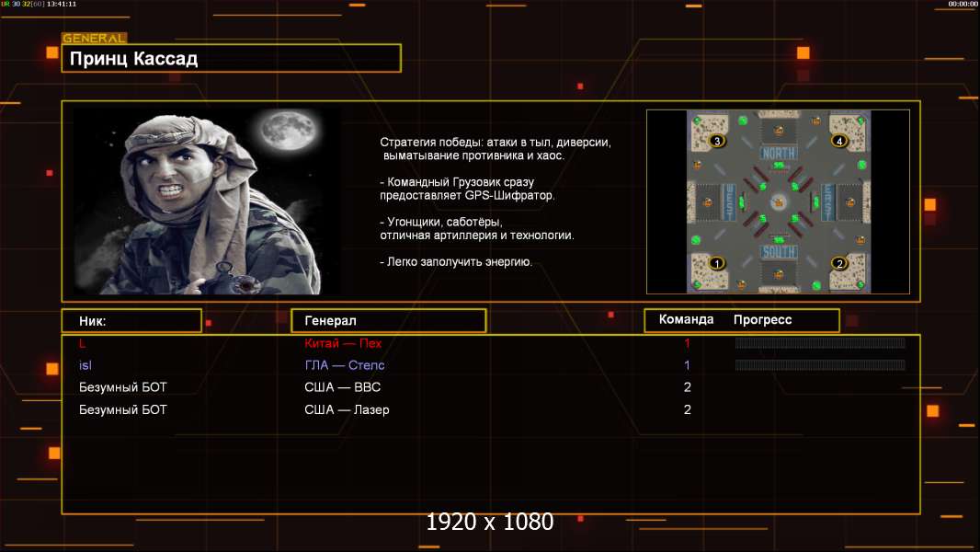Click the 00:00:00 timer in top right

963,4
